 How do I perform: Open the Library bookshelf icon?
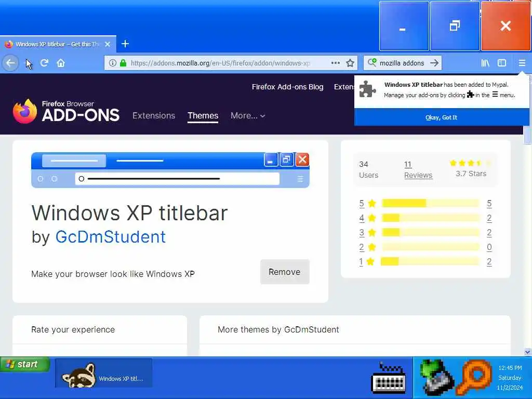485,63
